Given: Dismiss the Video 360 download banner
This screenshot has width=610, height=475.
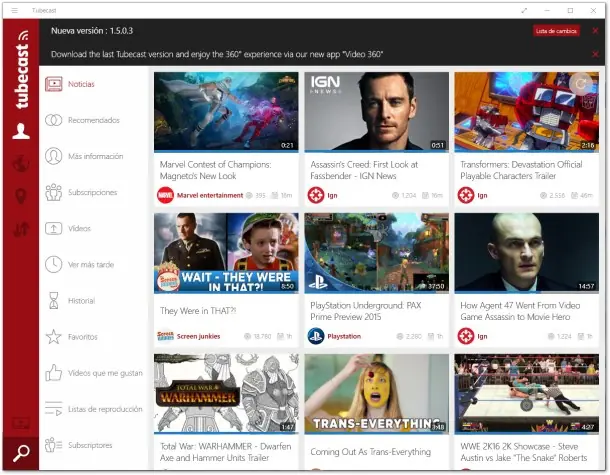Looking at the screenshot, I should point(595,54).
